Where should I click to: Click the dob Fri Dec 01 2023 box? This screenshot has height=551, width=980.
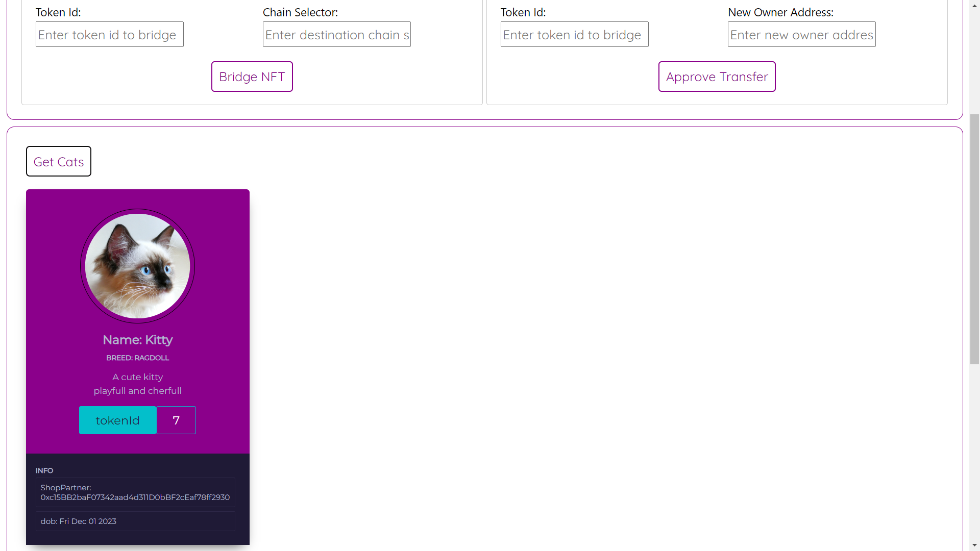[x=135, y=521]
